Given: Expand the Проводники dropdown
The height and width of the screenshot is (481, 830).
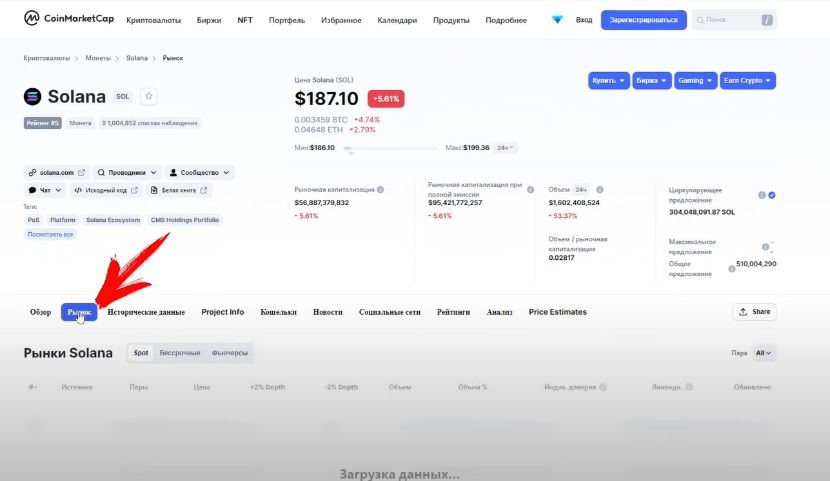Looking at the screenshot, I should click(127, 173).
